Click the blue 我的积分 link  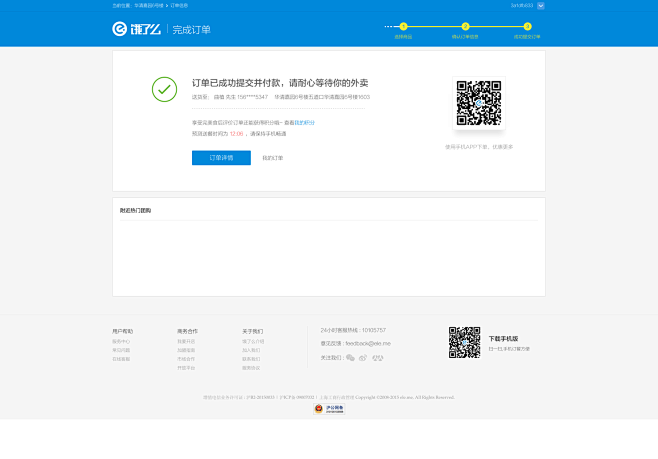304,123
